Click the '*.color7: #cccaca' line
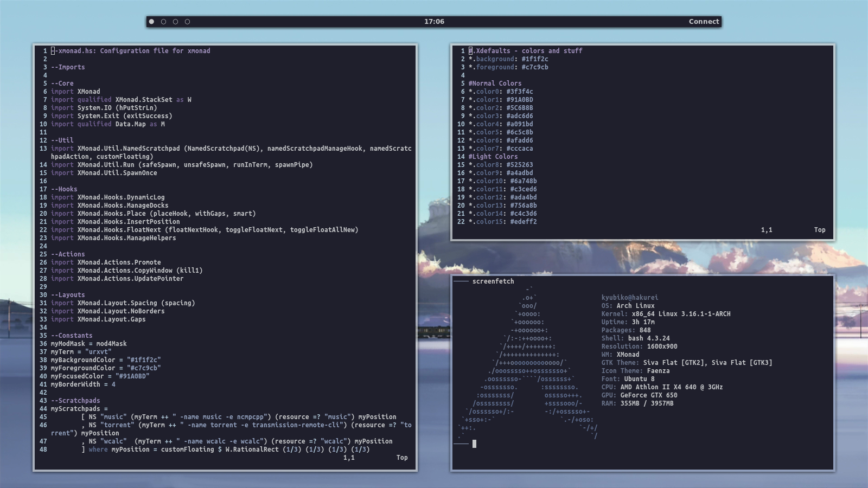The width and height of the screenshot is (868, 488). (501, 149)
